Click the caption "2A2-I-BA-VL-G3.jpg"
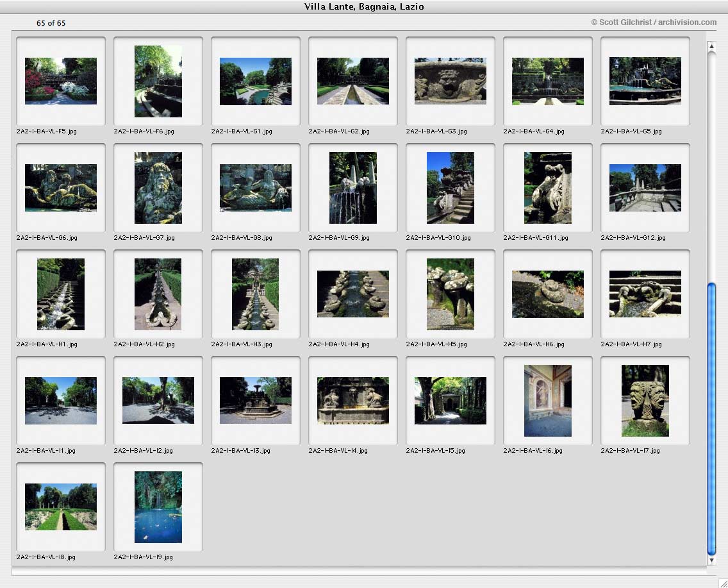This screenshot has width=728, height=588. point(436,131)
